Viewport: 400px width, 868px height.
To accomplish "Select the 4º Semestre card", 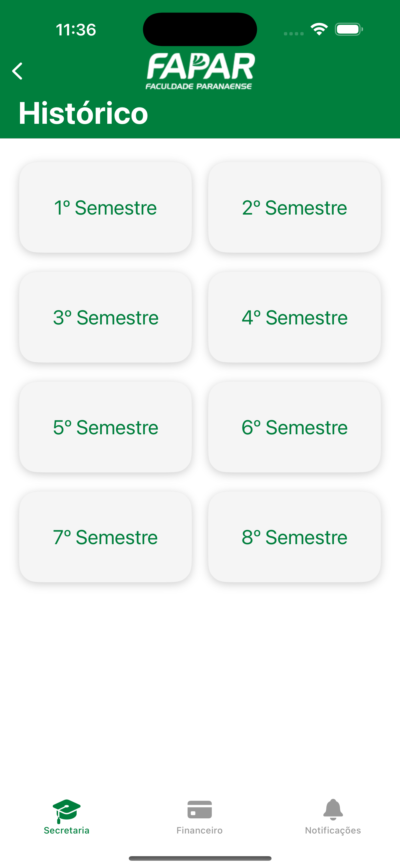I will point(295,317).
